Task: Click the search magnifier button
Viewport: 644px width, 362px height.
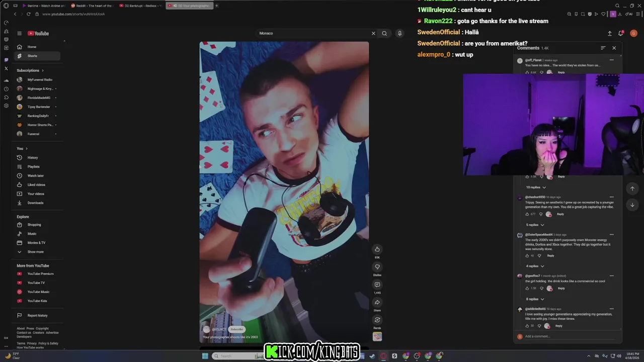Action: pyautogui.click(x=384, y=33)
